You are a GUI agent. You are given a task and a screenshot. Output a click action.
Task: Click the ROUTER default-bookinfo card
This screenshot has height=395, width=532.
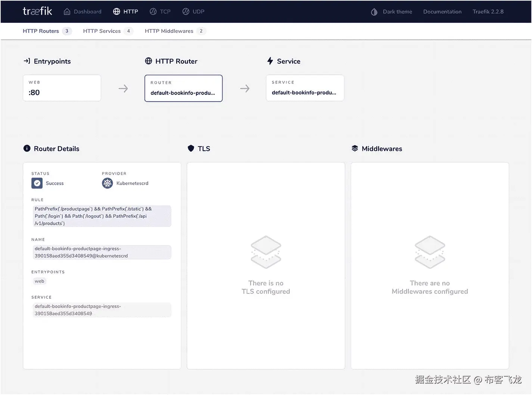[x=183, y=88]
